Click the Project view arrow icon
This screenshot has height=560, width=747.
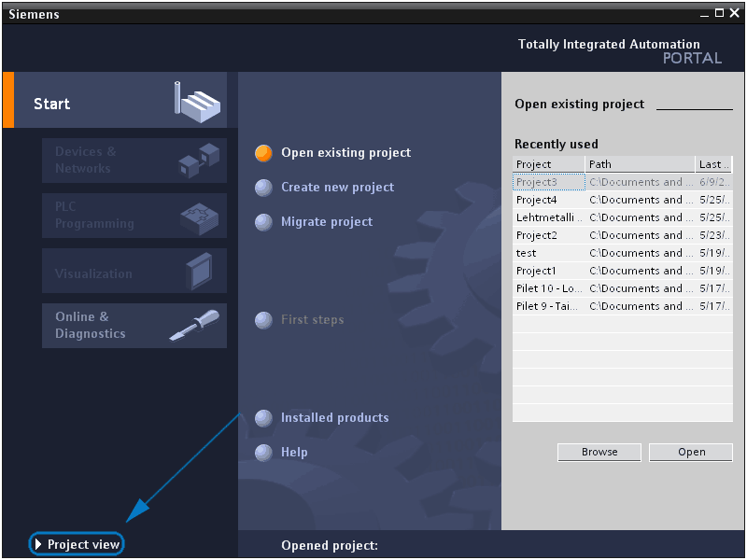[38, 544]
